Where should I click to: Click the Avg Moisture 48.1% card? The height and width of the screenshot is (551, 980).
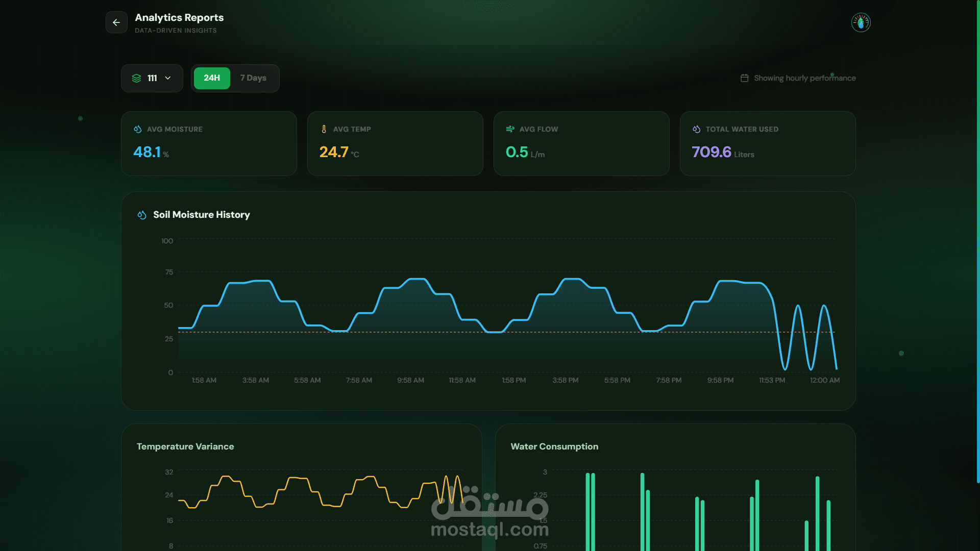[x=209, y=144]
